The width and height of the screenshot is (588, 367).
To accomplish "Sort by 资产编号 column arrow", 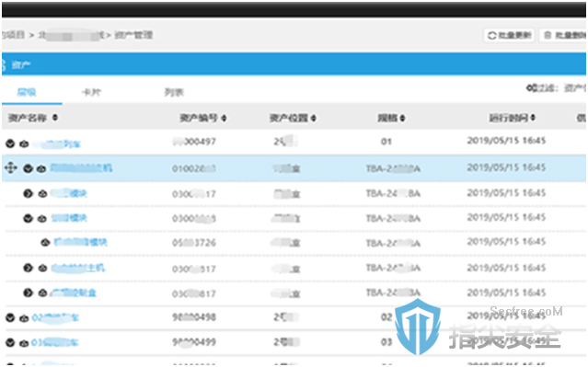I will tap(224, 118).
